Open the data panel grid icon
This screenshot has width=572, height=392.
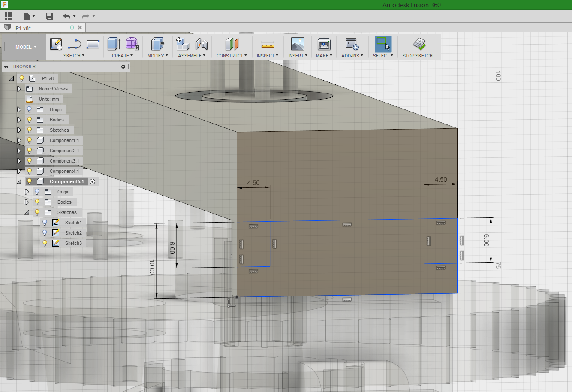9,16
